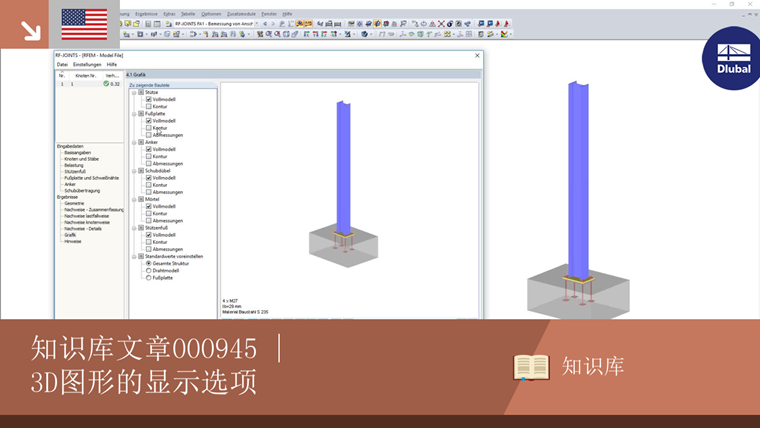This screenshot has width=760, height=428.
Task: Uncheck Vollmodell under Stütze
Action: [x=149, y=99]
